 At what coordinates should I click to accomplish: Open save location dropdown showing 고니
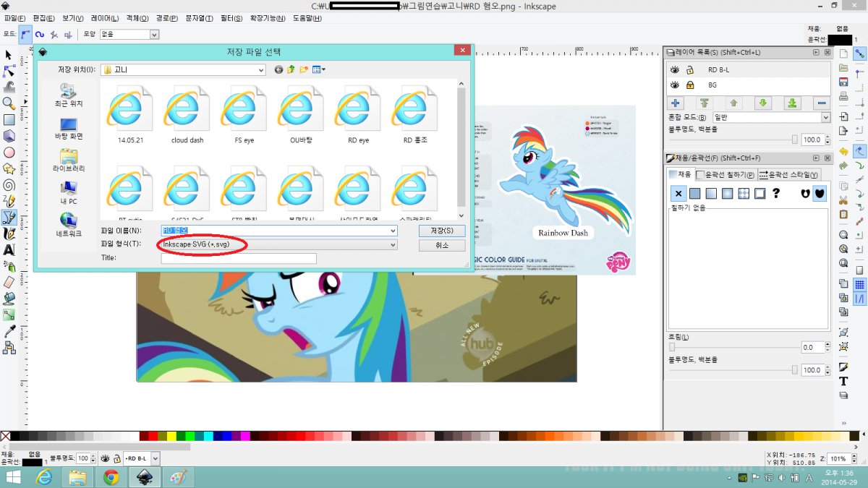(x=183, y=70)
